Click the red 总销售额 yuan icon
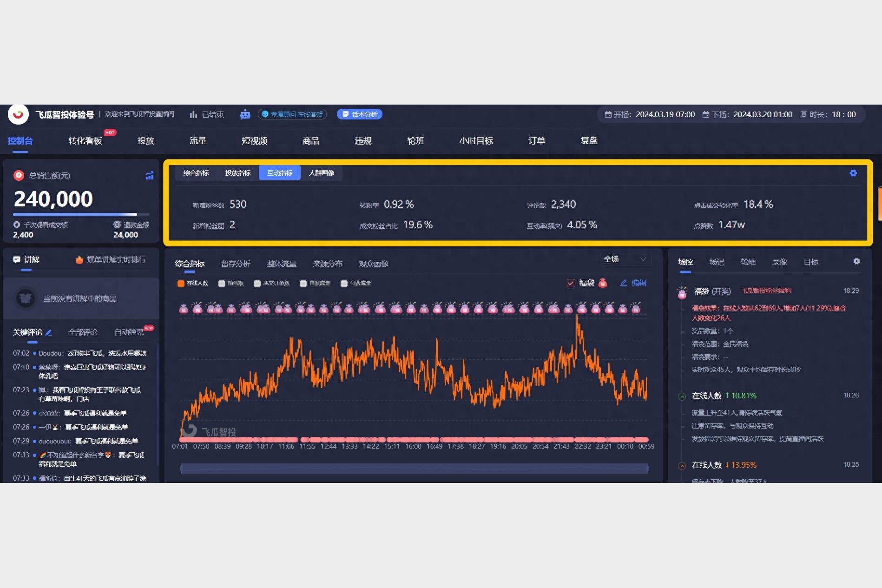 tap(19, 175)
